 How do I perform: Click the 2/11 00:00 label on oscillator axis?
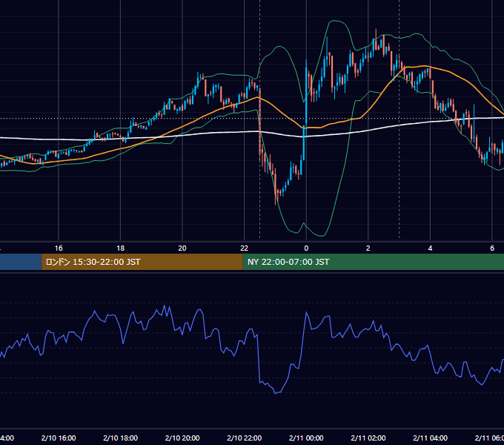coord(306,438)
